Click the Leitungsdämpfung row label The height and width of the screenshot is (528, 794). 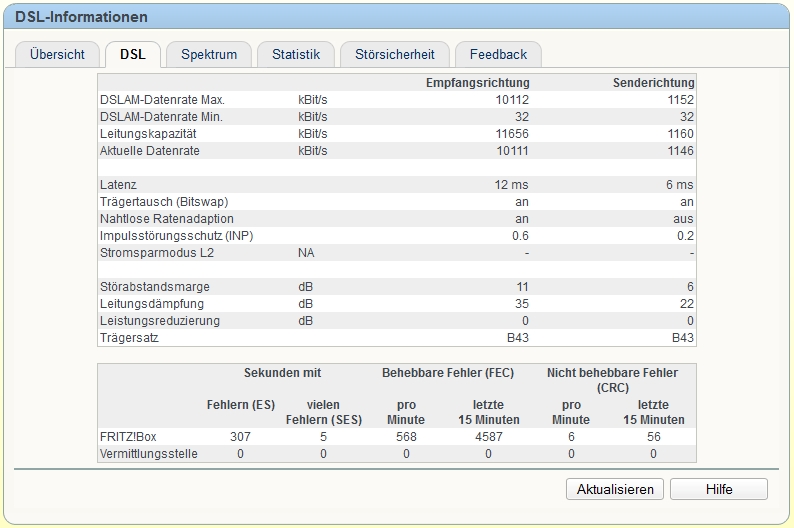pos(152,304)
